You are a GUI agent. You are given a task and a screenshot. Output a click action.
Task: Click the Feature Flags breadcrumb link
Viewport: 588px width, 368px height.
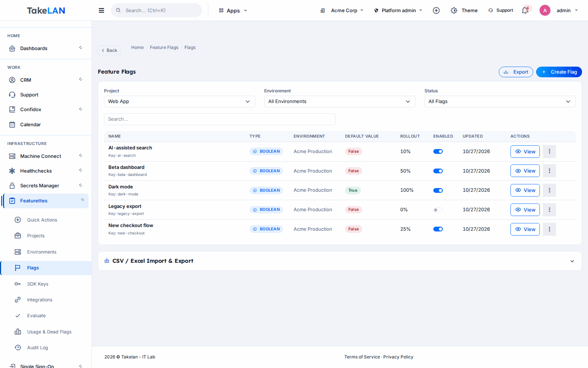point(164,47)
